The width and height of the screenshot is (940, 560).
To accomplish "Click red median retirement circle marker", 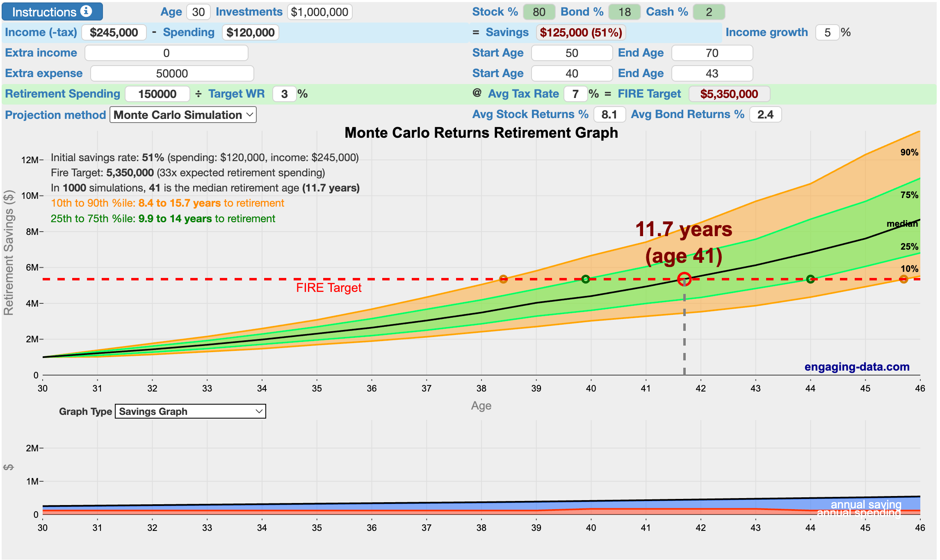I will tap(684, 279).
